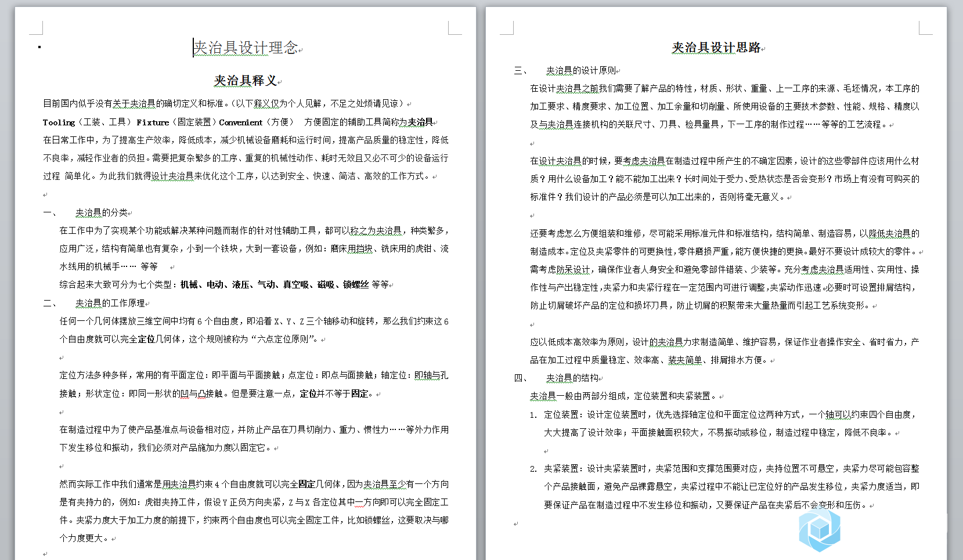
Task: Click the line starting "在设计夹治具之前我们需要"
Action: (x=724, y=88)
